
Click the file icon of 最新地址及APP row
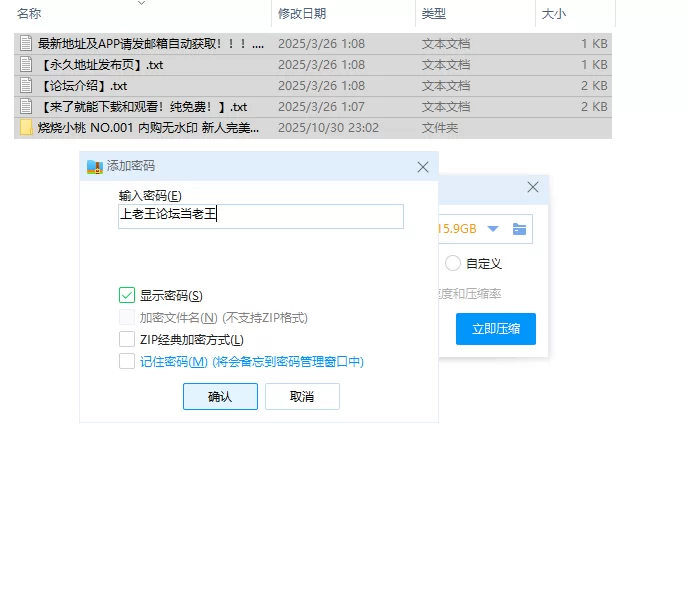click(26, 43)
